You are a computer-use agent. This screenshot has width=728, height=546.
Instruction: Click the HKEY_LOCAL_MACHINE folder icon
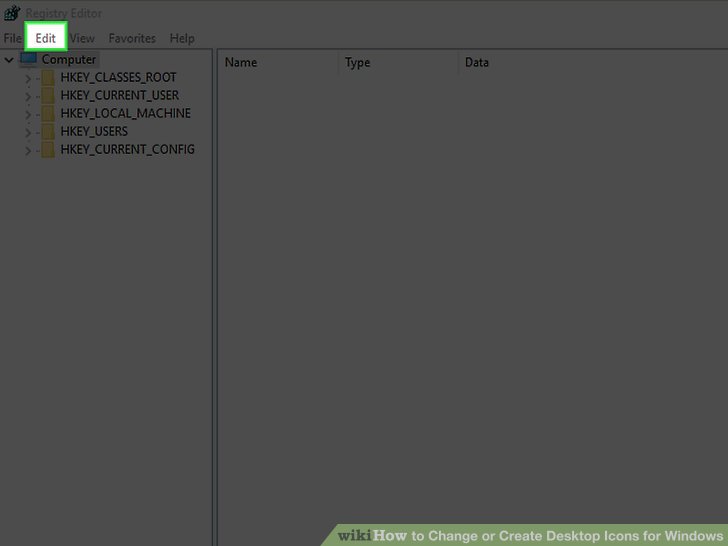[x=48, y=114]
